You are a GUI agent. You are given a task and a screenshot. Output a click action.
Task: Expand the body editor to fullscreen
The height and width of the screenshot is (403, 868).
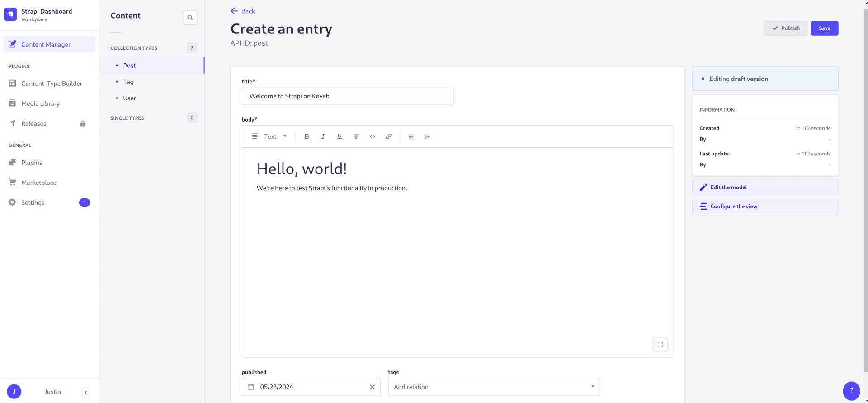click(660, 345)
